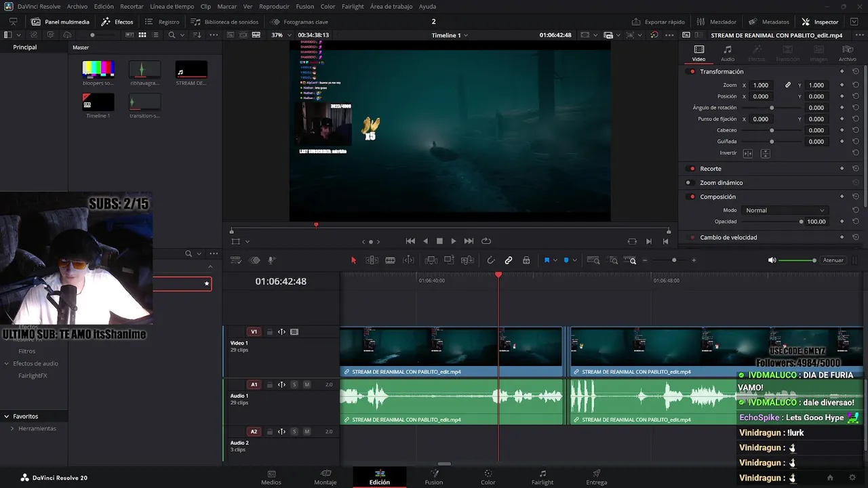868x488 pixels.
Task: Open the marker color dropdown arrow
Action: (574, 260)
